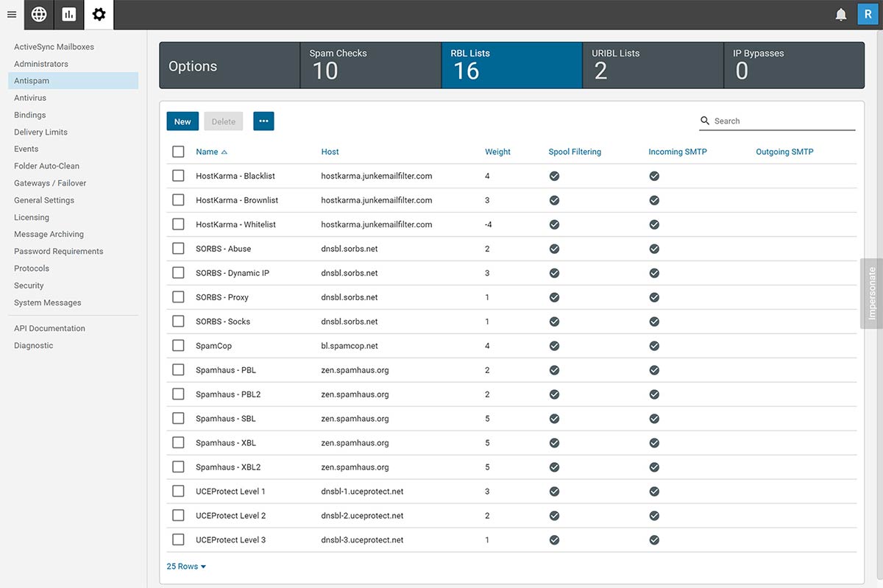Click Incoming SMTP check for Spamhaus - PBL
The image size is (883, 588).
point(654,370)
